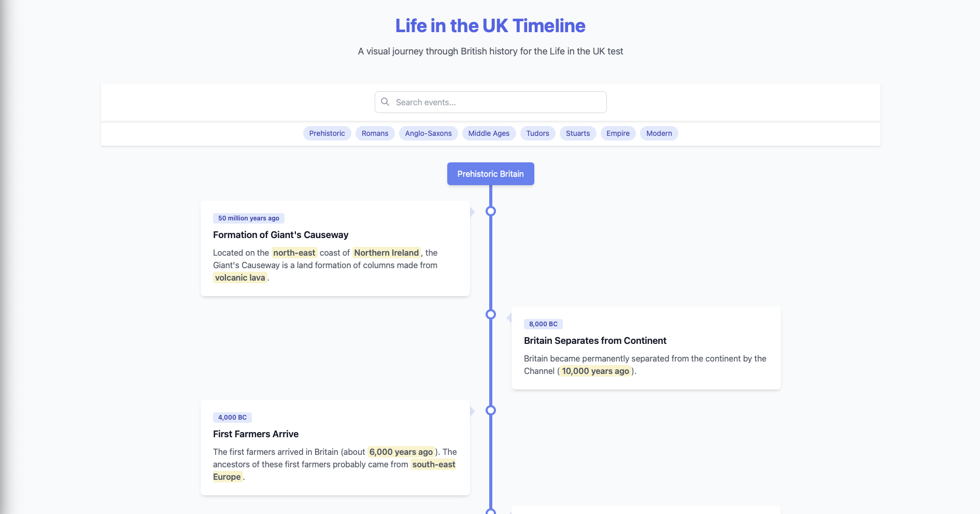This screenshot has height=514, width=980.
Task: Choose the Tudors category filter
Action: click(x=537, y=133)
